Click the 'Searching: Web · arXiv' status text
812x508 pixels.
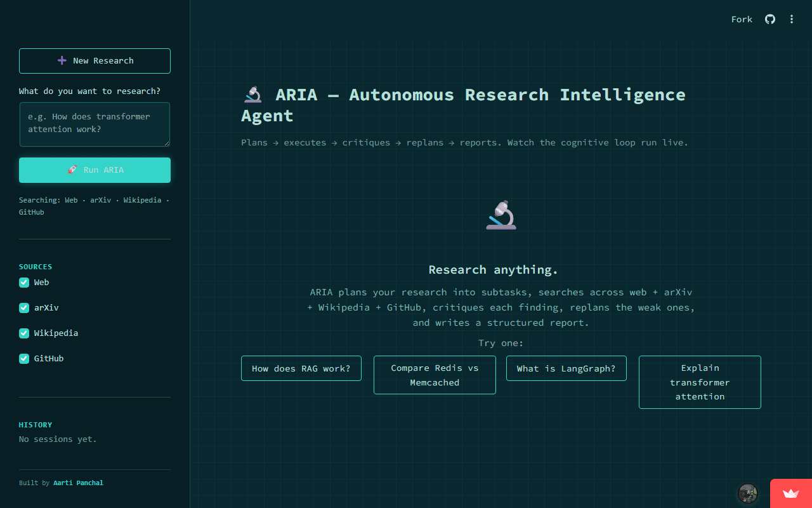coord(95,206)
